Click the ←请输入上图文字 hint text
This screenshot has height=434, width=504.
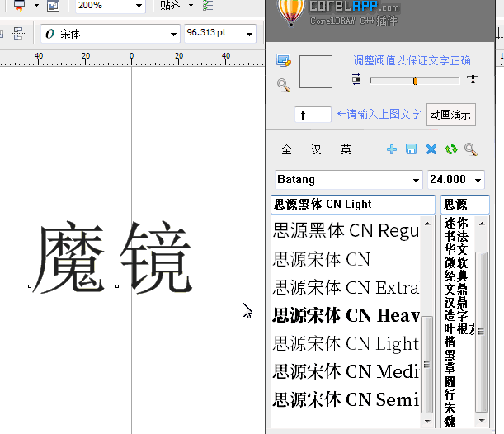379,114
